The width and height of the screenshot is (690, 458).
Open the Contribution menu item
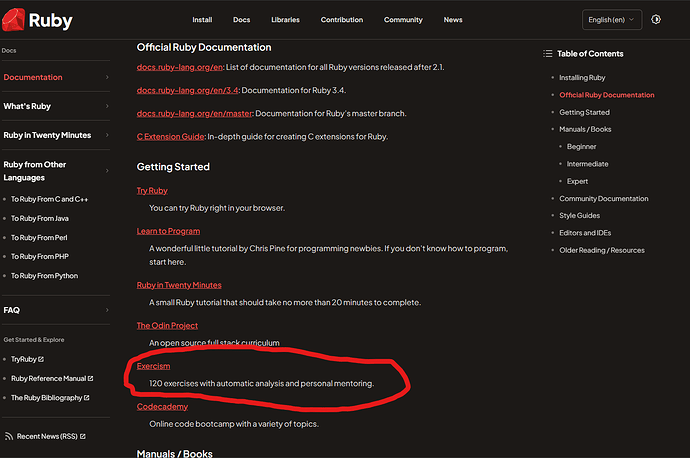coord(341,20)
